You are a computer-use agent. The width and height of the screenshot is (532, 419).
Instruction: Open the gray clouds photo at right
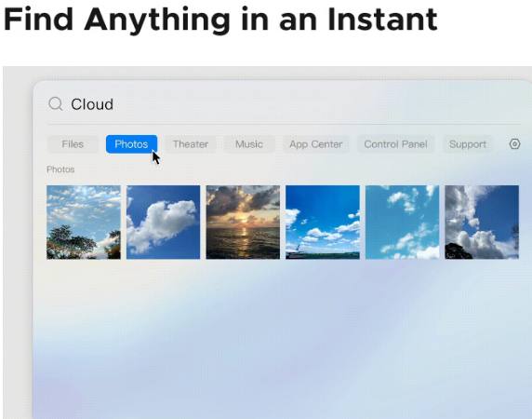(x=482, y=222)
